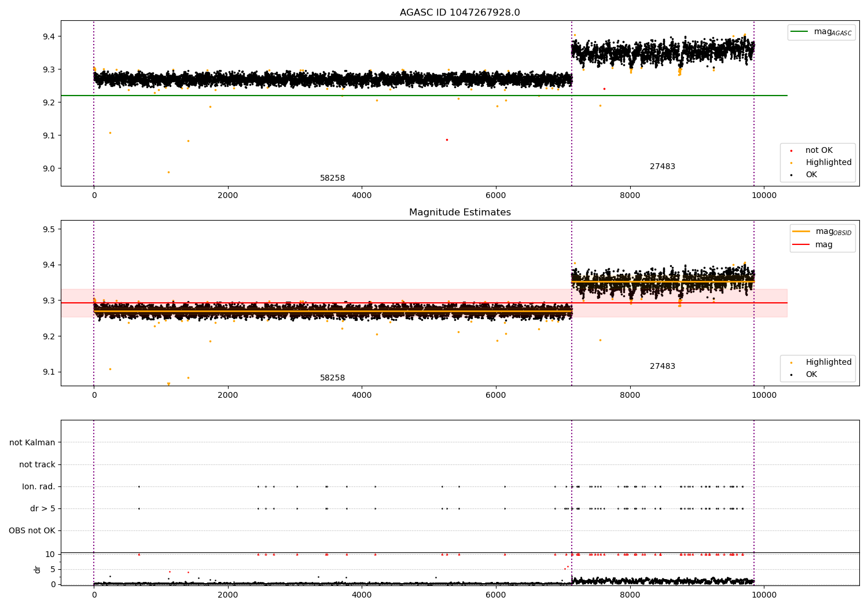Click "OK" in the Magnitude Estimates lower legend
The width and height of the screenshot is (868, 608).
pyautogui.click(x=811, y=375)
